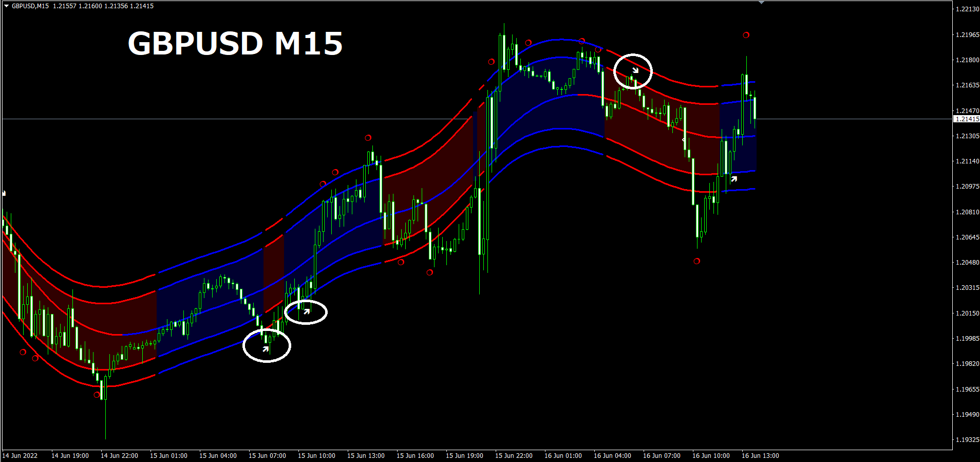This screenshot has width=980, height=462.
Task: Select the red circle marker above the last candles
Action: pos(746,35)
